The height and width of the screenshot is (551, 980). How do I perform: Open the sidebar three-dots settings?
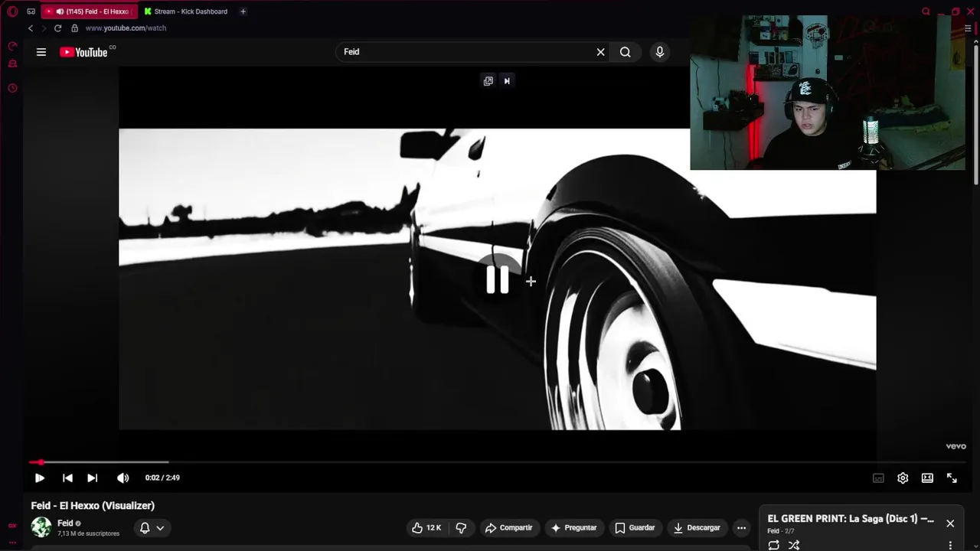12,542
